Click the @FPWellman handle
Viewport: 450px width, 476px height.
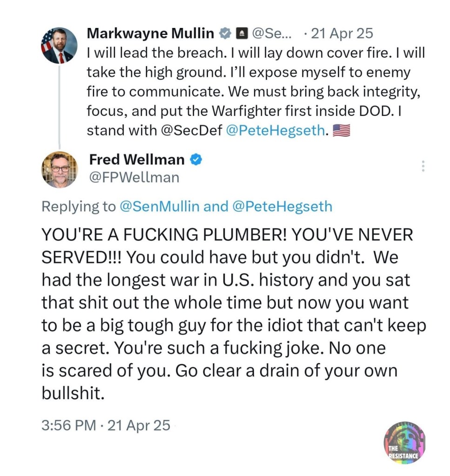(134, 177)
